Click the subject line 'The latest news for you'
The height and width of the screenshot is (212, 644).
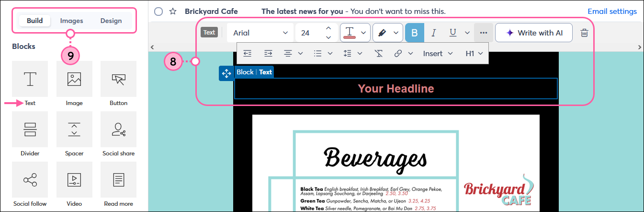(302, 11)
